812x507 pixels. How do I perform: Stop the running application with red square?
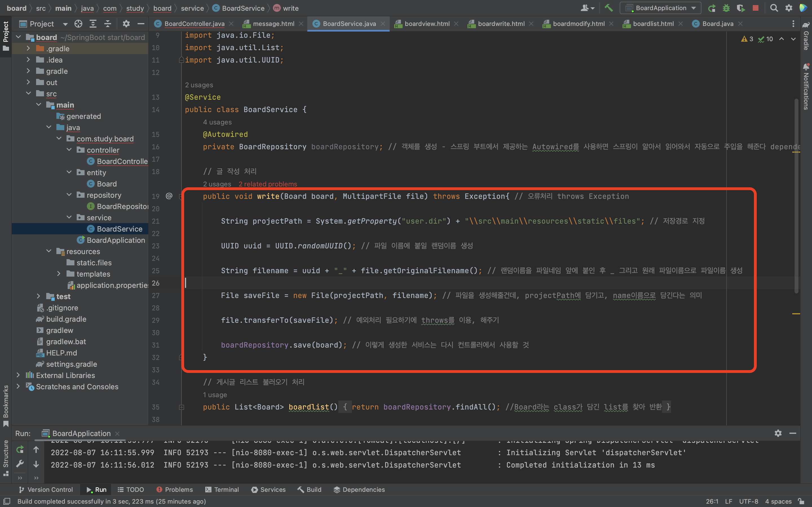click(x=756, y=8)
